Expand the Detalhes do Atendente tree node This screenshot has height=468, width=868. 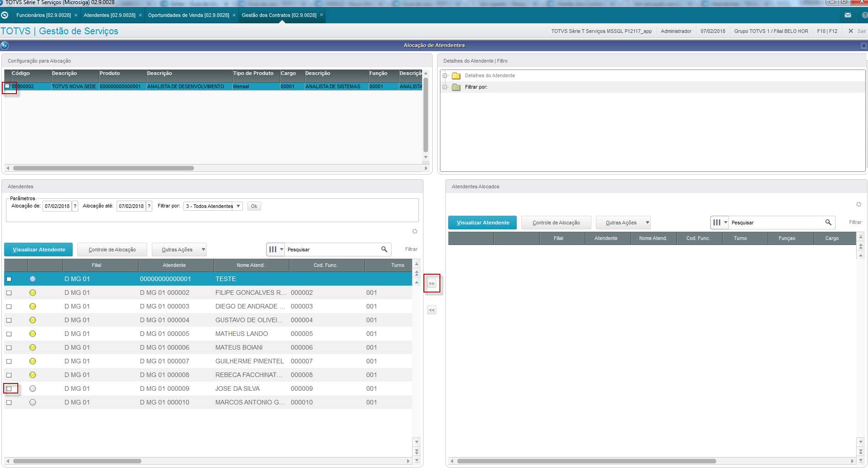point(445,76)
